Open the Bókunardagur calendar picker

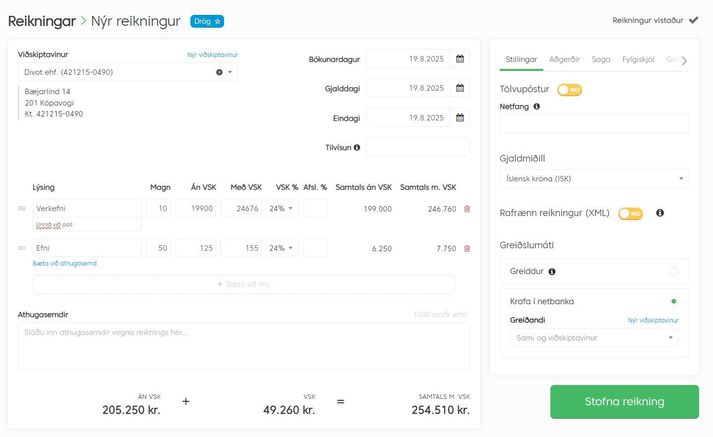pyautogui.click(x=460, y=60)
